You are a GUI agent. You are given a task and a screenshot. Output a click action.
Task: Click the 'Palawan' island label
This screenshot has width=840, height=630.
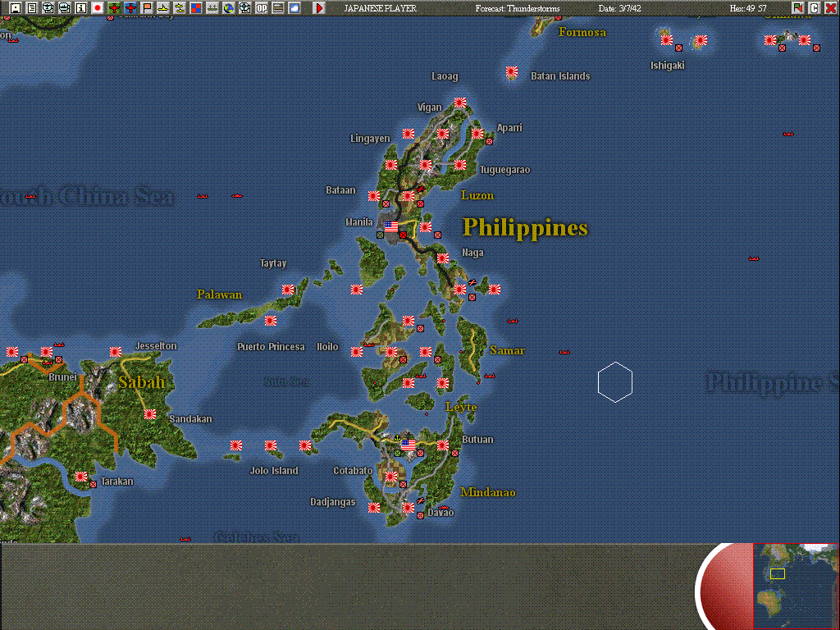point(220,294)
